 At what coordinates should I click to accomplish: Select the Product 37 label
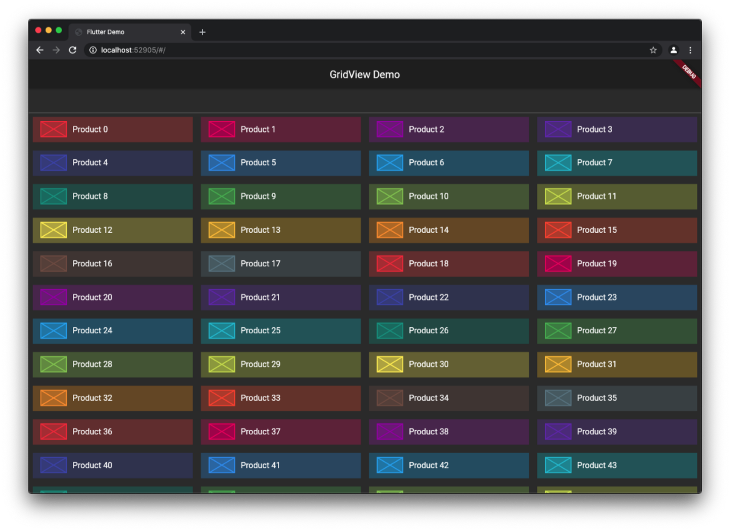260,432
